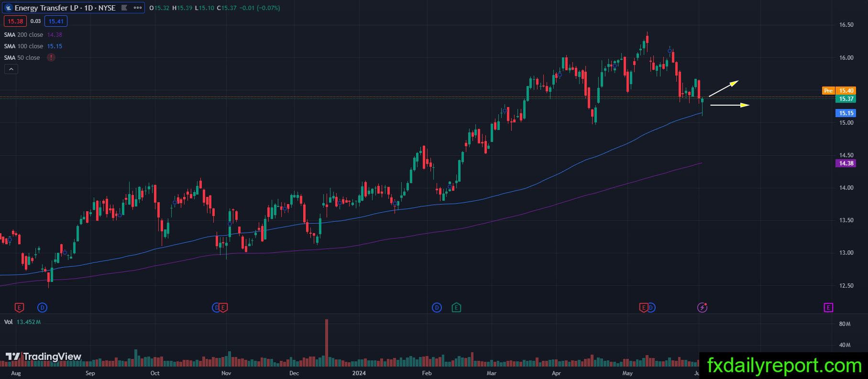Select the SMA 100 close indicator legend

click(x=33, y=46)
